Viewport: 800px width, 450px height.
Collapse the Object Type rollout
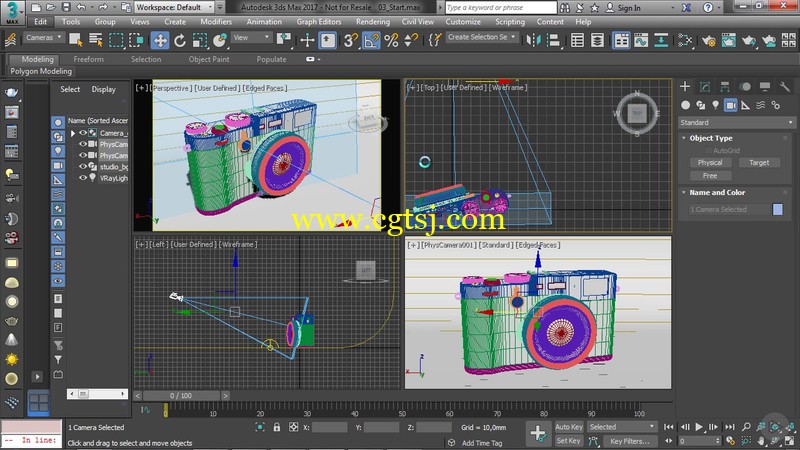coord(684,138)
